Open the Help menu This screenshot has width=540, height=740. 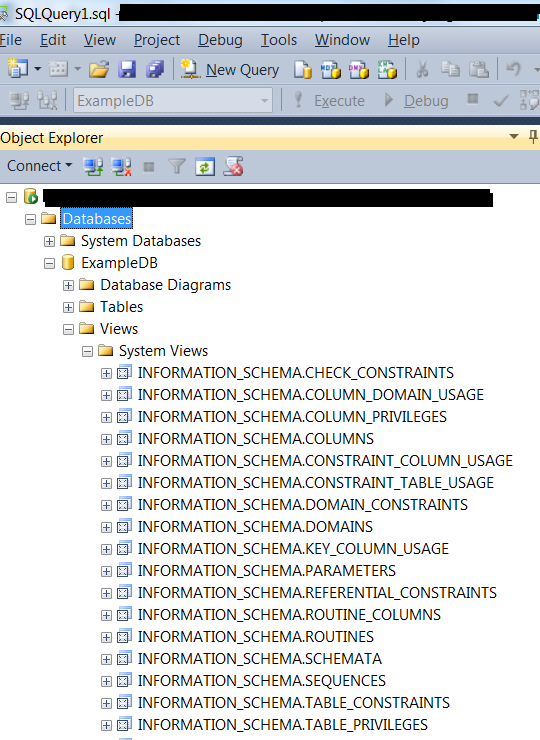[x=404, y=40]
